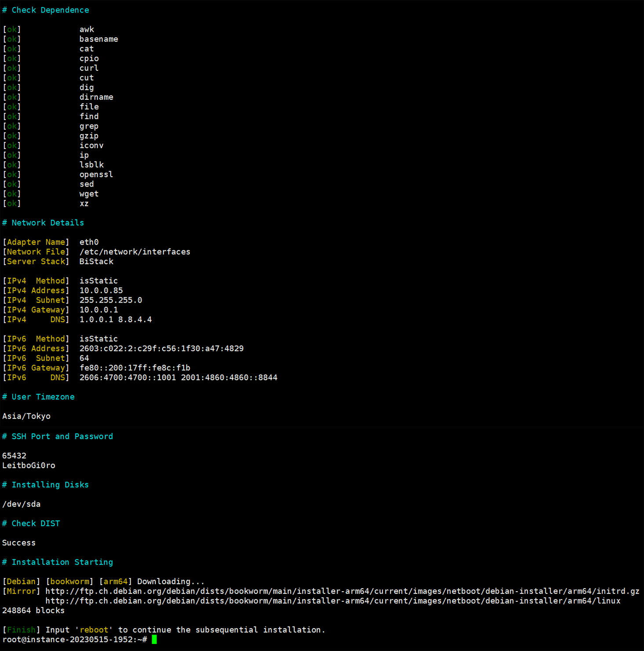Click the 'reboot' highlighted text

pos(94,629)
